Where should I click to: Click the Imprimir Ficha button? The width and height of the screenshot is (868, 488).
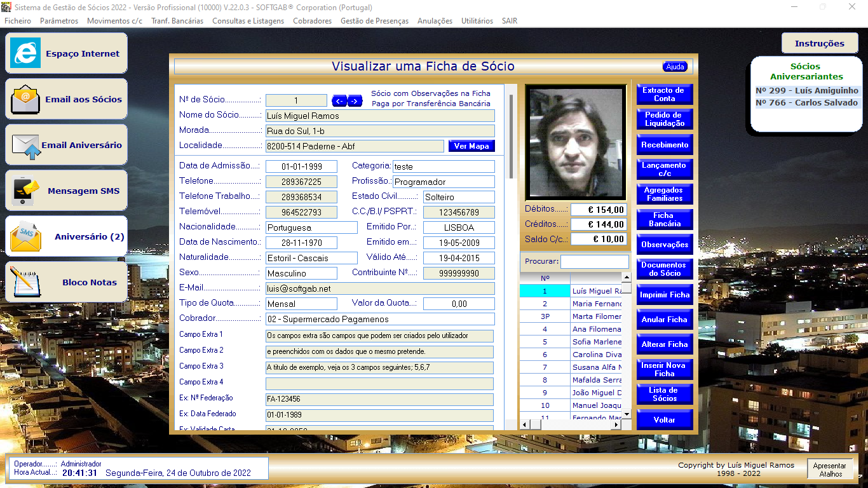tap(664, 295)
